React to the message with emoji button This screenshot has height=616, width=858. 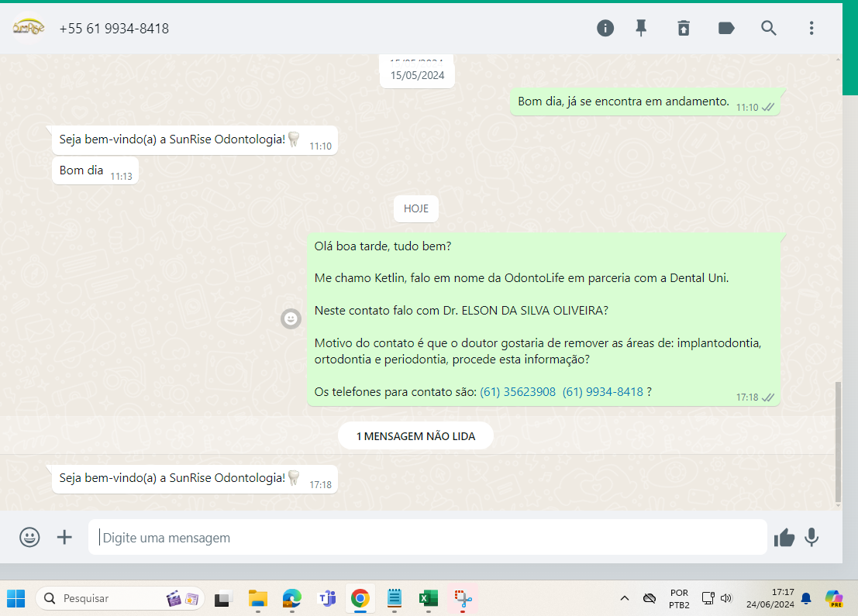291,318
